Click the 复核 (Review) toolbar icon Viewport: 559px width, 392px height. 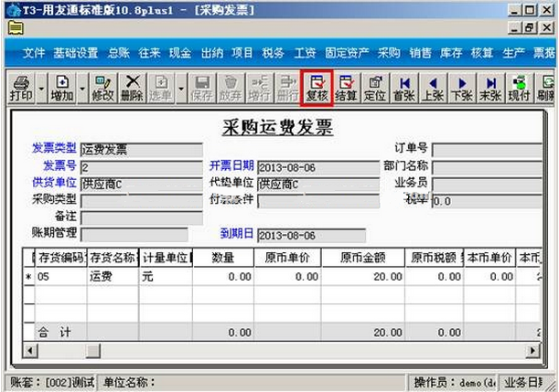point(317,88)
